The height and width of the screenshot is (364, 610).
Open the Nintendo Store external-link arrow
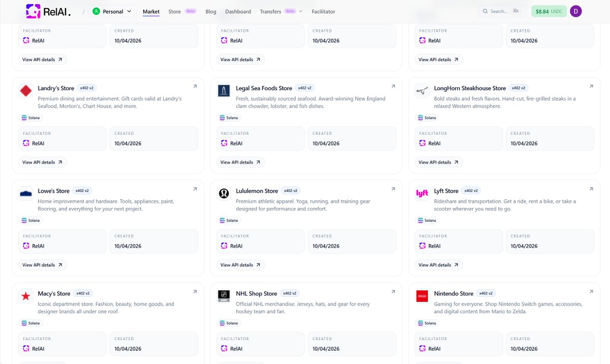click(591, 292)
